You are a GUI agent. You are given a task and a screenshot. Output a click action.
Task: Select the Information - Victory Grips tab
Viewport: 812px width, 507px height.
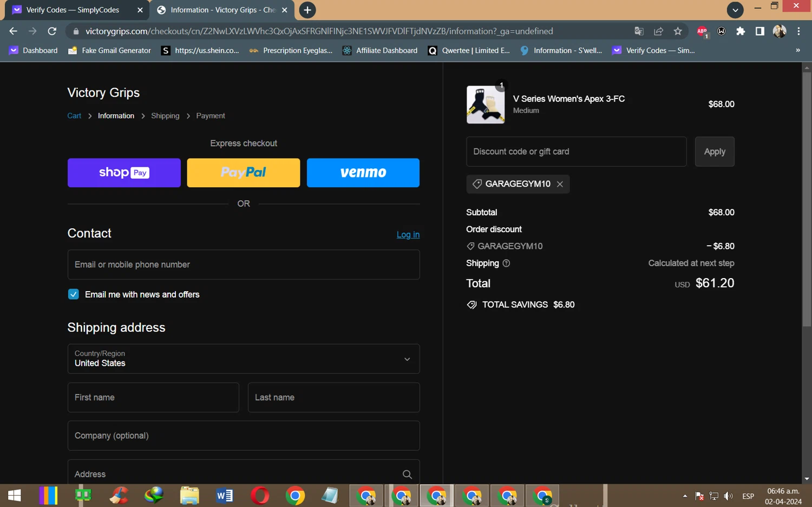pyautogui.click(x=222, y=10)
